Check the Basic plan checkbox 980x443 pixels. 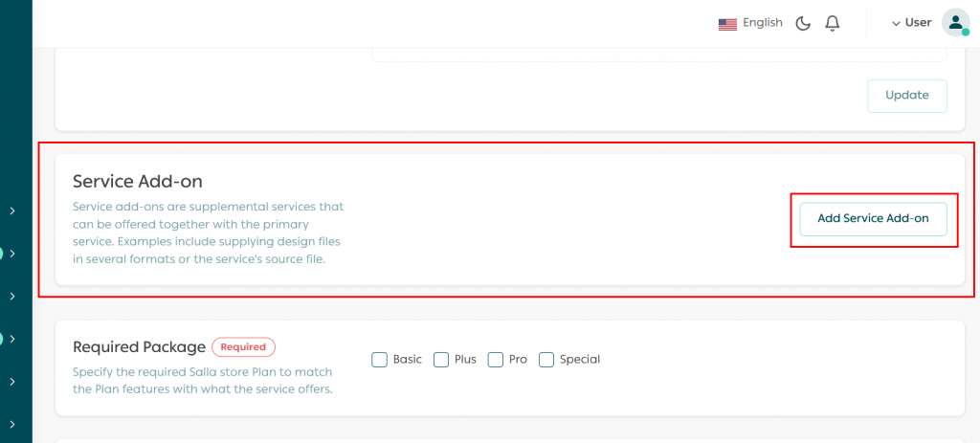click(x=379, y=360)
